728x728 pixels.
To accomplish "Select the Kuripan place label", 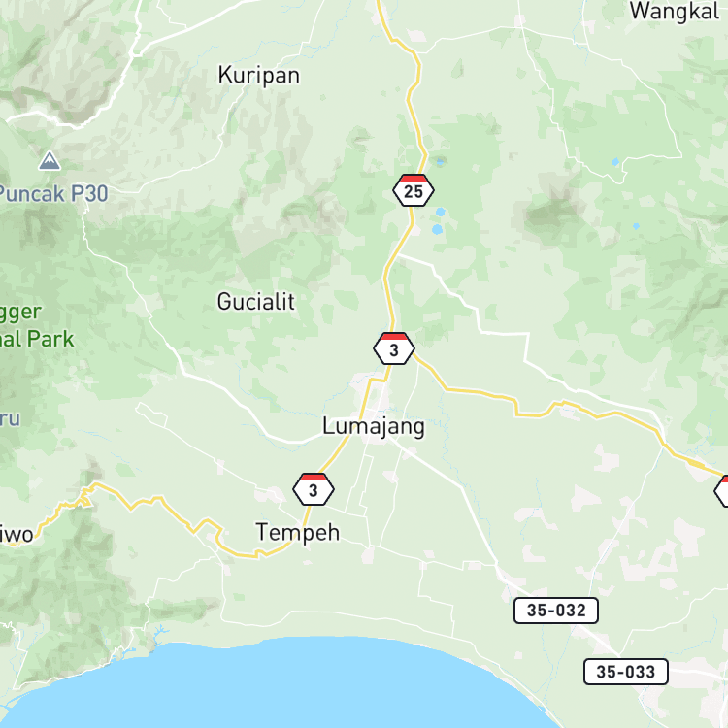I will pos(259,75).
